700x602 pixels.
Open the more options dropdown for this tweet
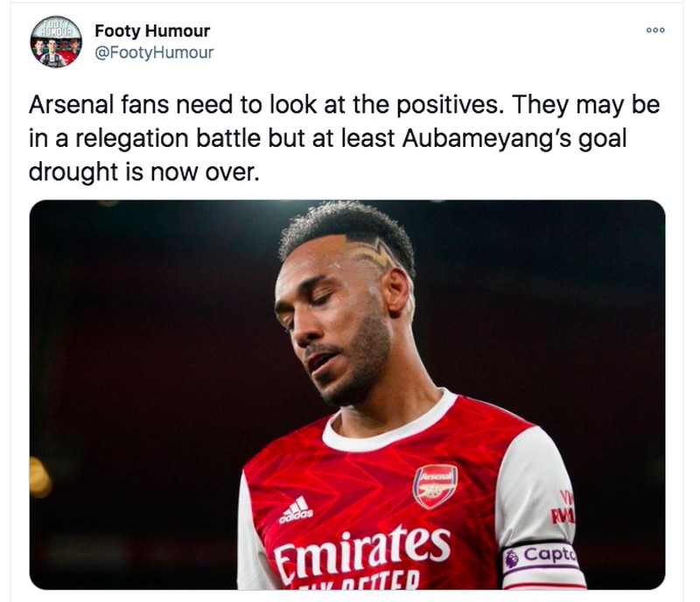point(654,29)
